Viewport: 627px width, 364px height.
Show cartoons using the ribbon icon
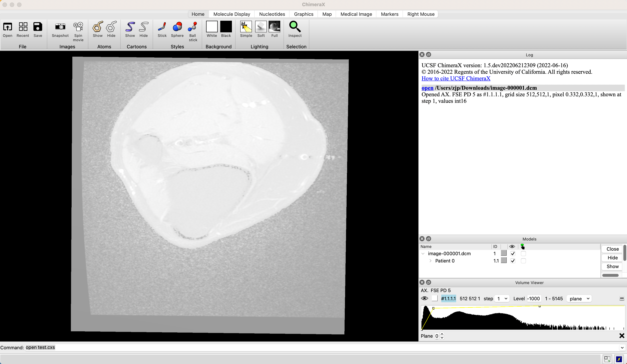pyautogui.click(x=130, y=27)
